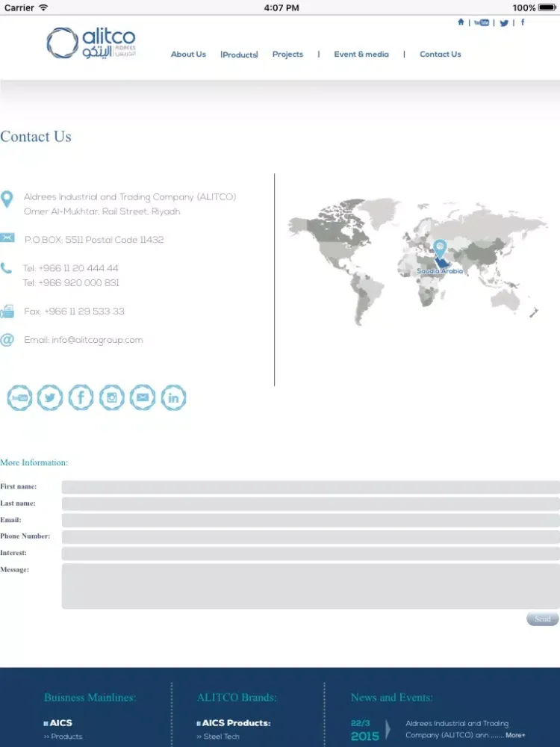Tap the location pin beside the address
The height and width of the screenshot is (747, 560).
(x=7, y=199)
